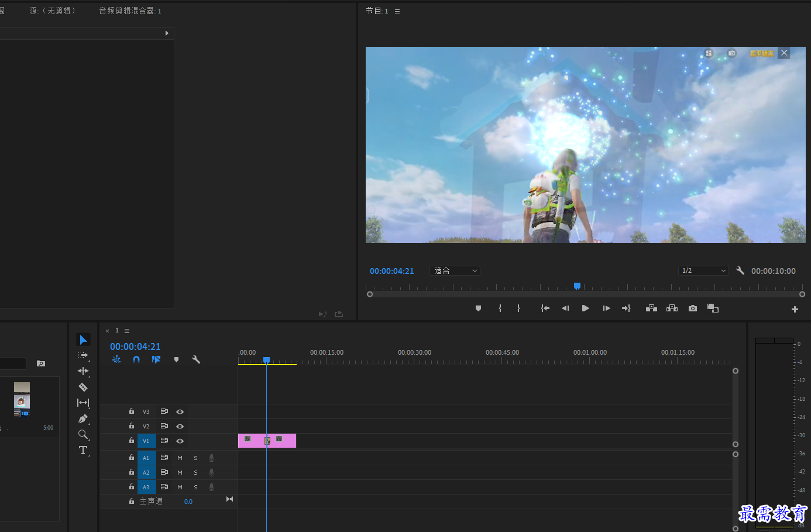Viewport: 811px width, 532px height.
Task: Select the Razor tool
Action: point(83,387)
